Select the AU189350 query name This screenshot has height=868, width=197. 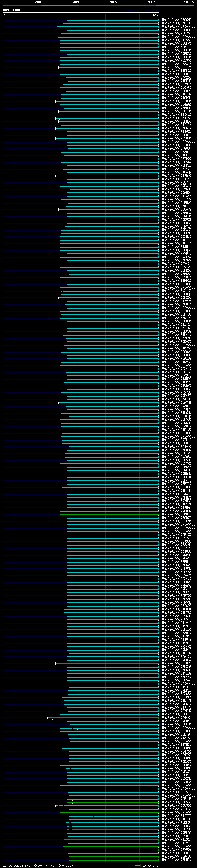coord(11,10)
